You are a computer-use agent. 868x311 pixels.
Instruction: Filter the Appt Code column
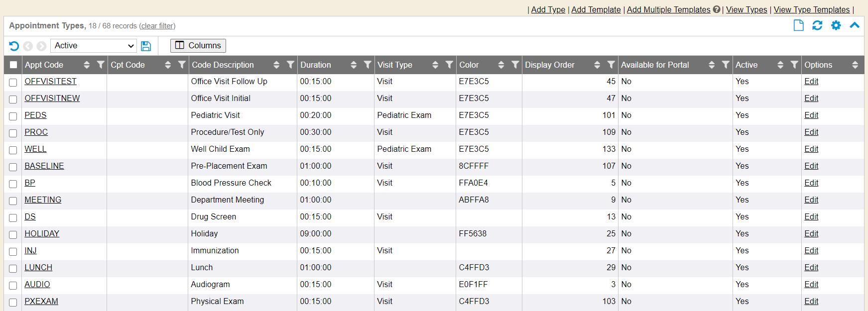[101, 65]
